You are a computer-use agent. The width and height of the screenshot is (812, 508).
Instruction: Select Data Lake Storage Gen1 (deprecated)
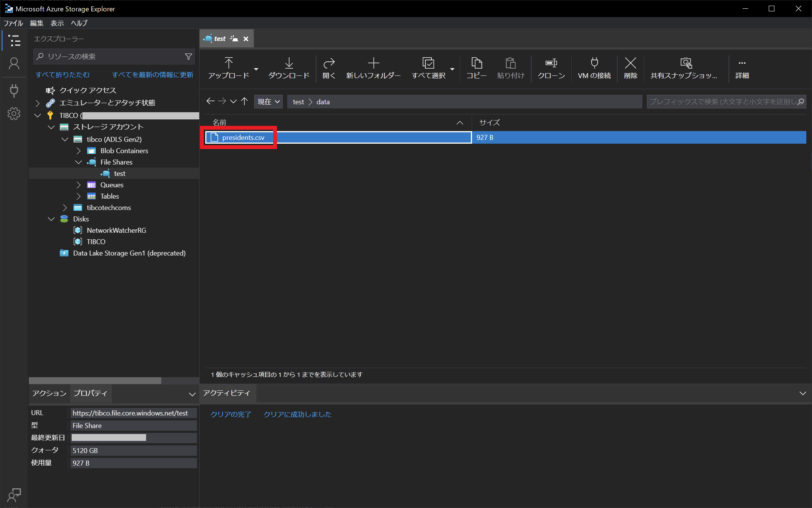tap(129, 253)
